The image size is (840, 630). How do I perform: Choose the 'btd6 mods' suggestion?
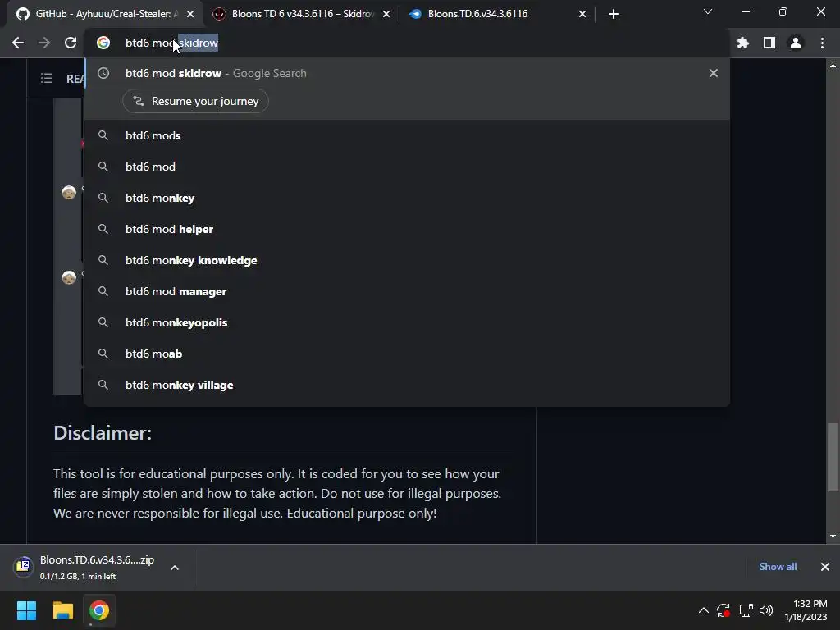406,135
